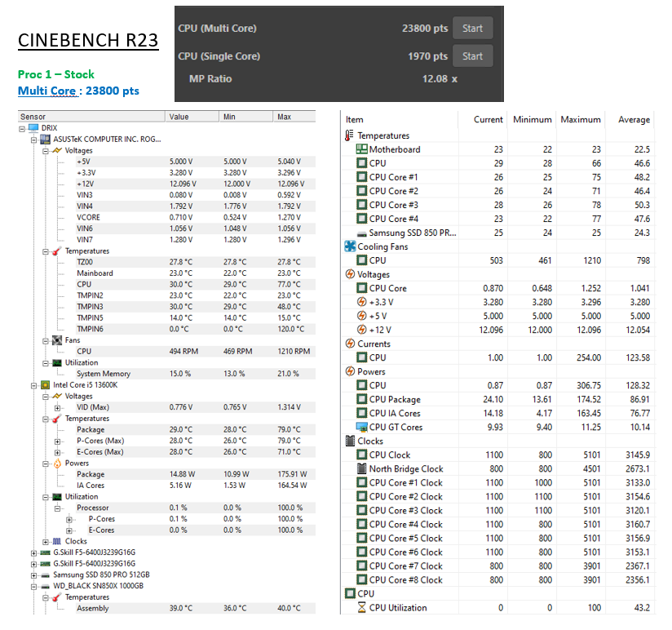Click the 23800 pts multi core score
This screenshot has width=672, height=630.
(425, 29)
